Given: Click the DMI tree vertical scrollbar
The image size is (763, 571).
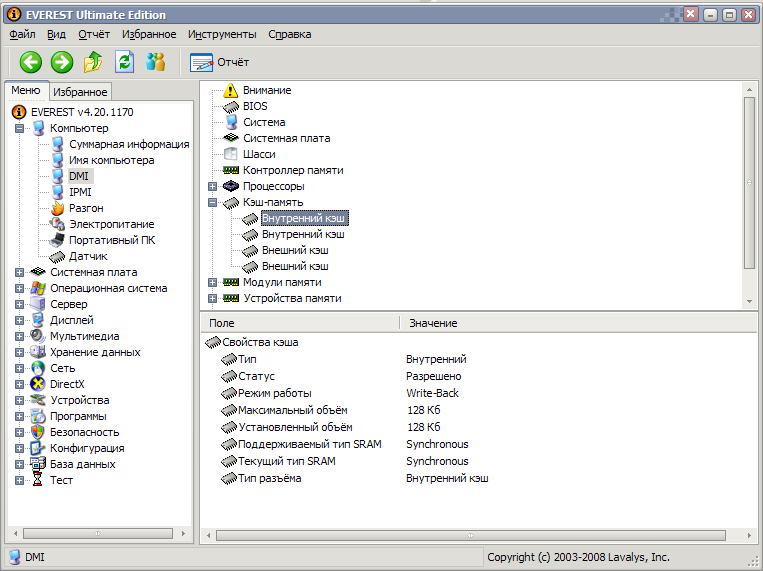Looking at the screenshot, I should [x=749, y=183].
